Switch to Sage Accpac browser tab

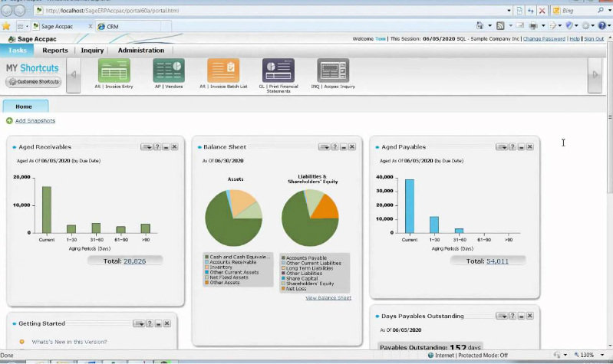(x=59, y=27)
